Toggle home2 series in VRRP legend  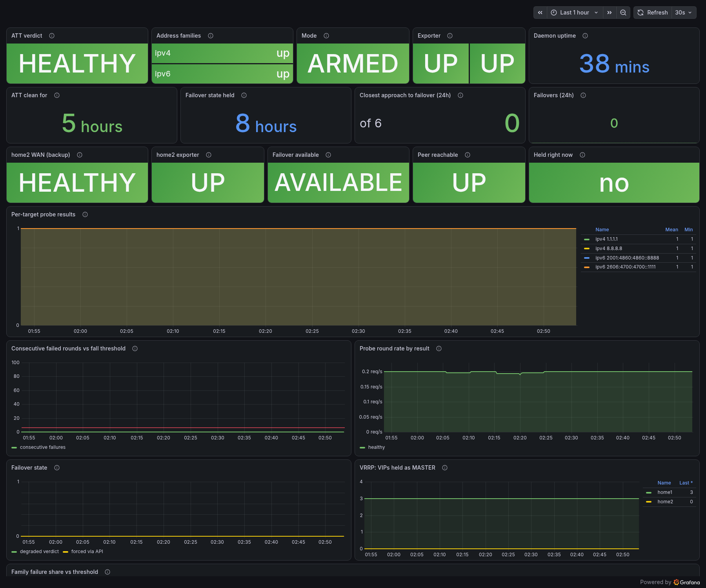pyautogui.click(x=665, y=502)
